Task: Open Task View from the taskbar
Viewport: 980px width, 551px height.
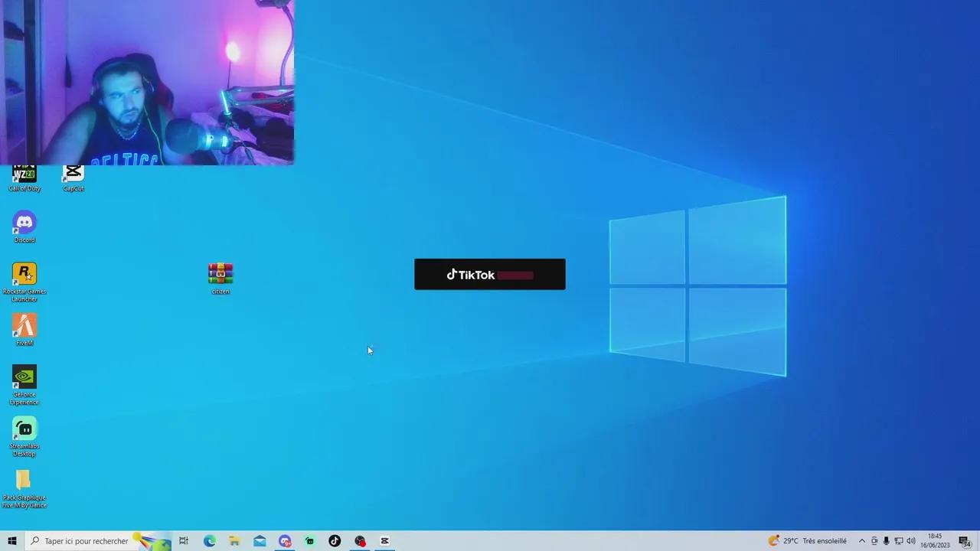Action: coord(184,541)
